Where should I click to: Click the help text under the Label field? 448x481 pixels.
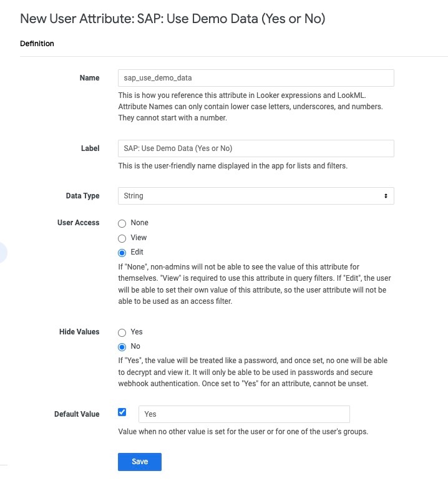233,166
